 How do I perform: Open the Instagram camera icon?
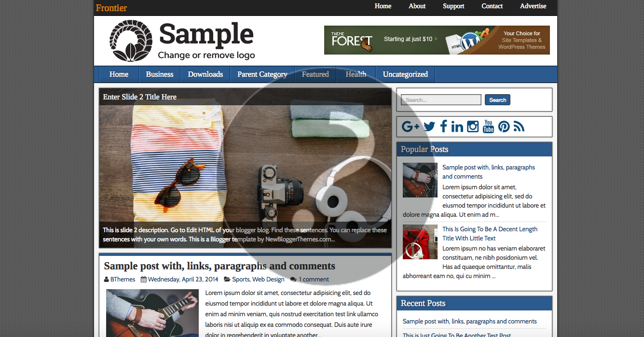point(473,126)
